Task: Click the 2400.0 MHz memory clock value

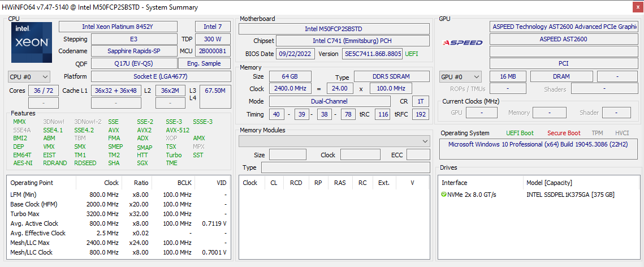Action: (290, 88)
